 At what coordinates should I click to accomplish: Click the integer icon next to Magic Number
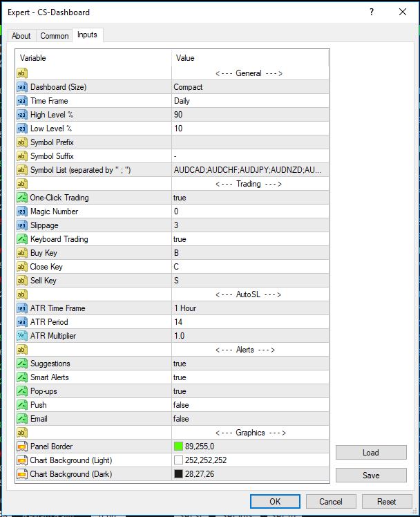(21, 211)
